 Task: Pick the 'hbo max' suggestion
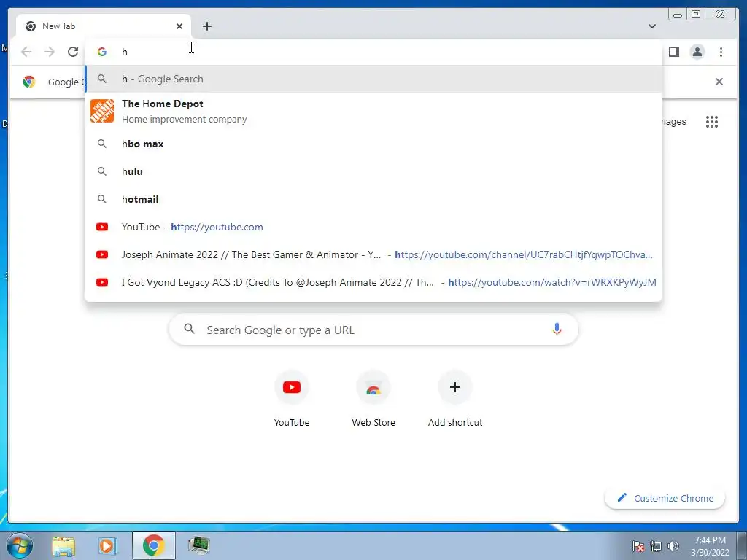pyautogui.click(x=373, y=144)
